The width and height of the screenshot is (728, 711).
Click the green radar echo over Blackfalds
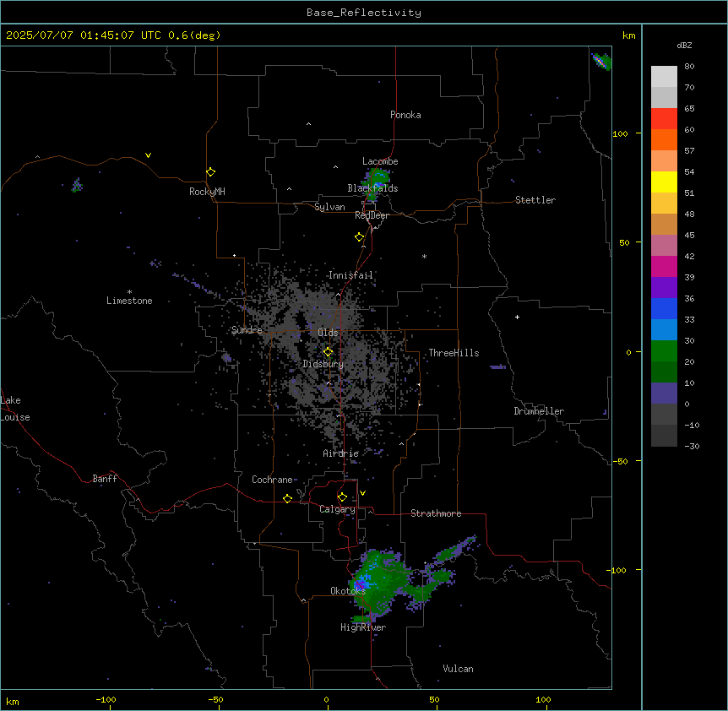click(376, 183)
